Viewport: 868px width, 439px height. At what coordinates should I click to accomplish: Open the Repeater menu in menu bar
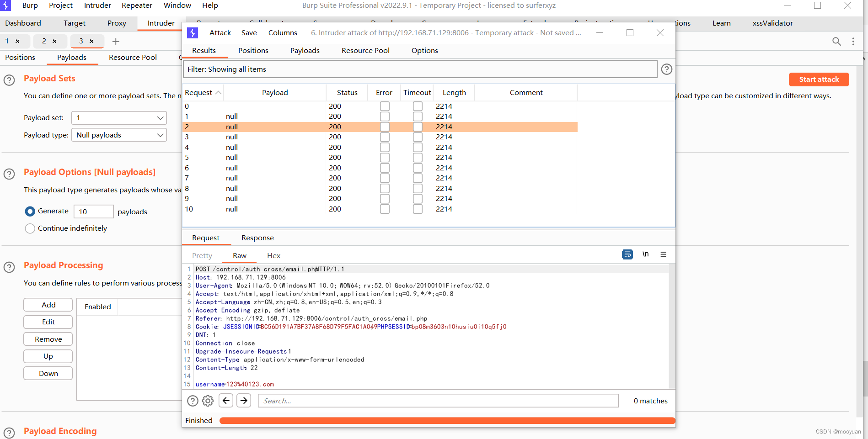(137, 5)
